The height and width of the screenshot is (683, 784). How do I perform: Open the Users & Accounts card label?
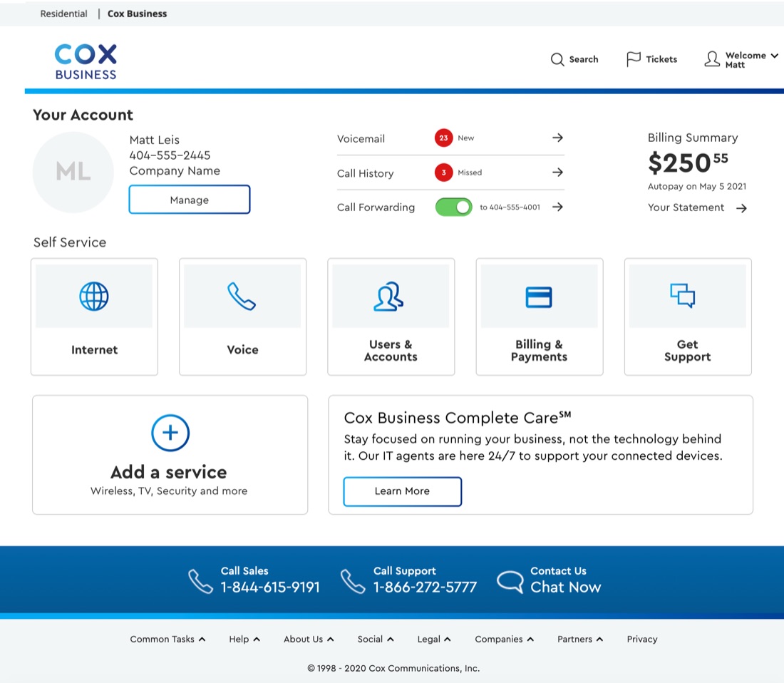pos(391,351)
